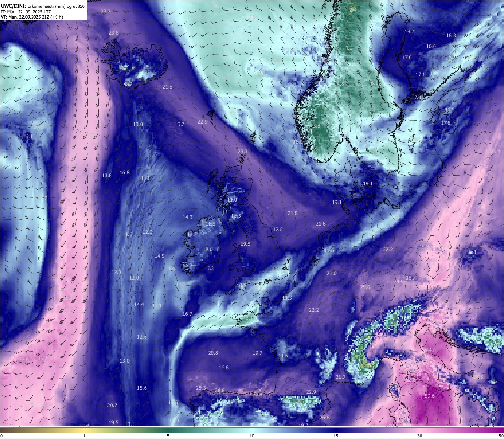Click the 15.7 map value

(180, 124)
